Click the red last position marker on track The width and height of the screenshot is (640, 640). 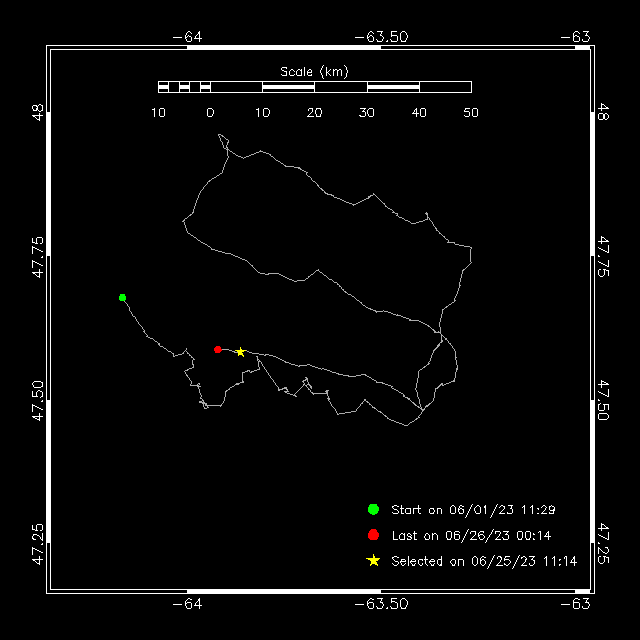(x=218, y=349)
